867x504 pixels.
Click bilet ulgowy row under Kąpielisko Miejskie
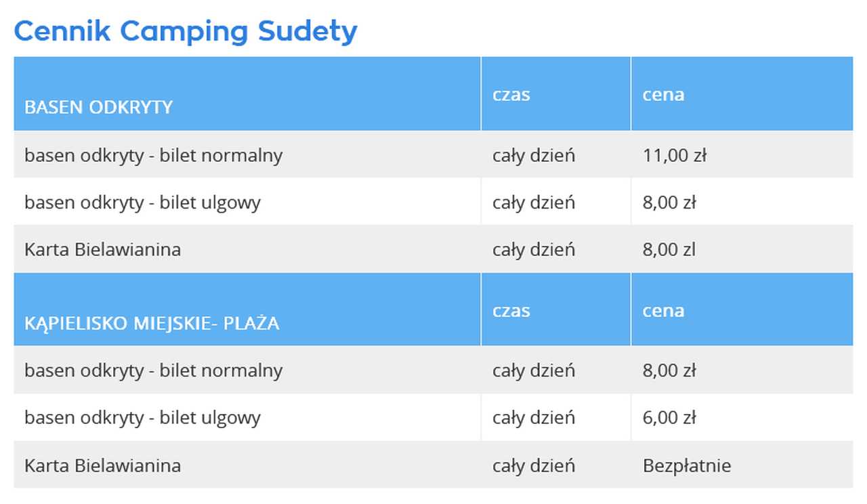(x=433, y=417)
